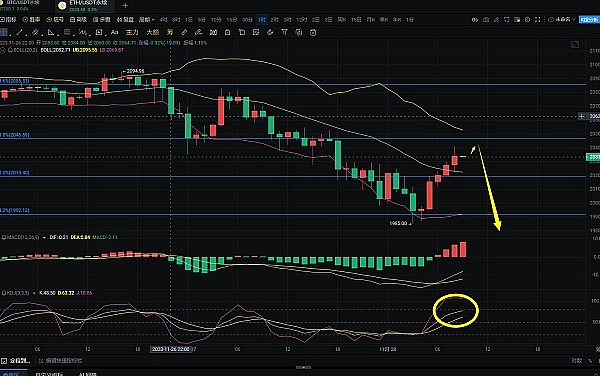Click the camera screenshot icon
The image size is (600, 376).
pyautogui.click(x=486, y=20)
